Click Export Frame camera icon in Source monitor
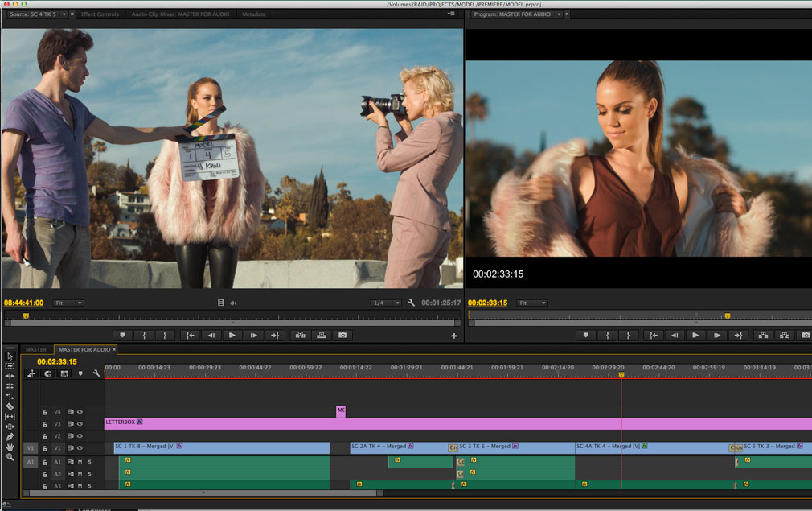Image resolution: width=812 pixels, height=511 pixels. pos(342,335)
